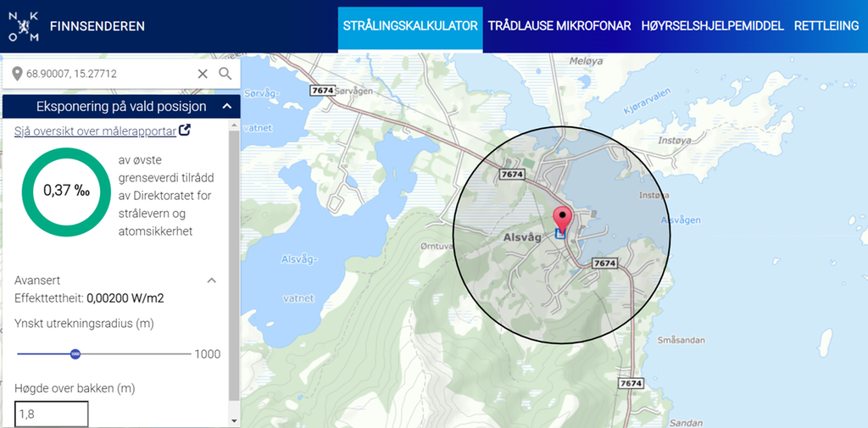Image resolution: width=868 pixels, height=428 pixels.
Task: Click the utrekningsradius slider handle
Action: [x=75, y=353]
